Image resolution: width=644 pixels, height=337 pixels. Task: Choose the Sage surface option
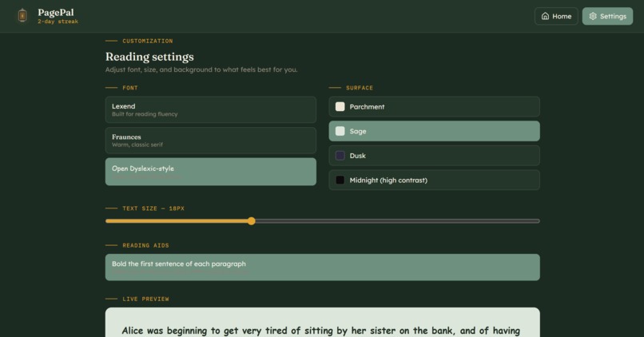point(434,131)
